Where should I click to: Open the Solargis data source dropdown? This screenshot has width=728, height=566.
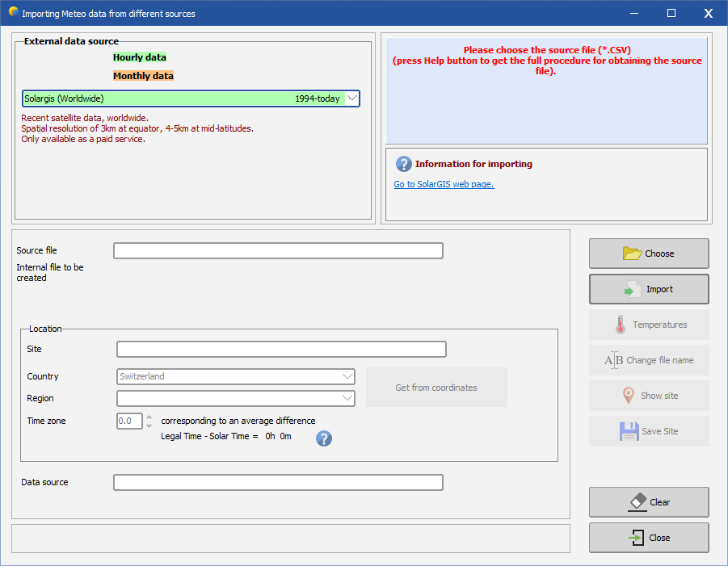(351, 99)
